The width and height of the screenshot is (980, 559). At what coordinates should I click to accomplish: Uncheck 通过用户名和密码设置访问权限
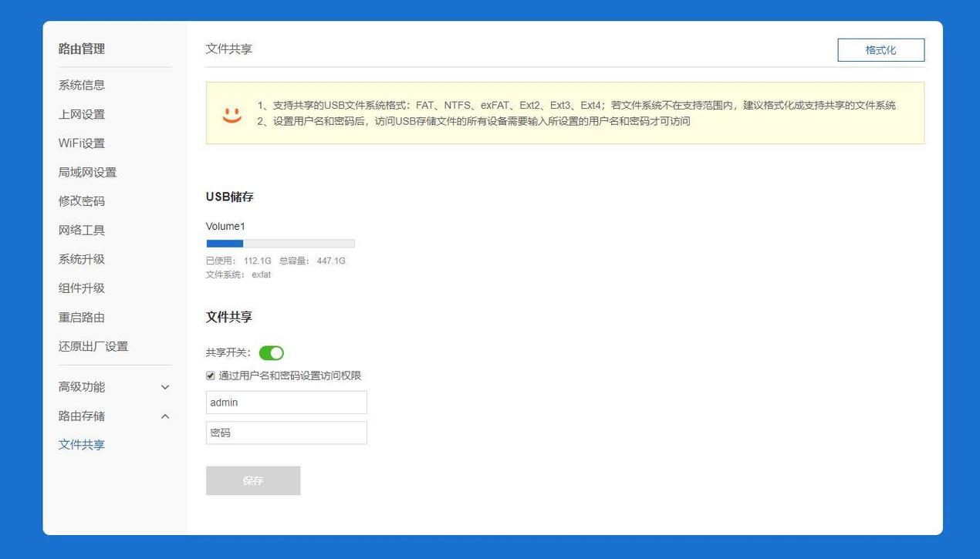(210, 375)
